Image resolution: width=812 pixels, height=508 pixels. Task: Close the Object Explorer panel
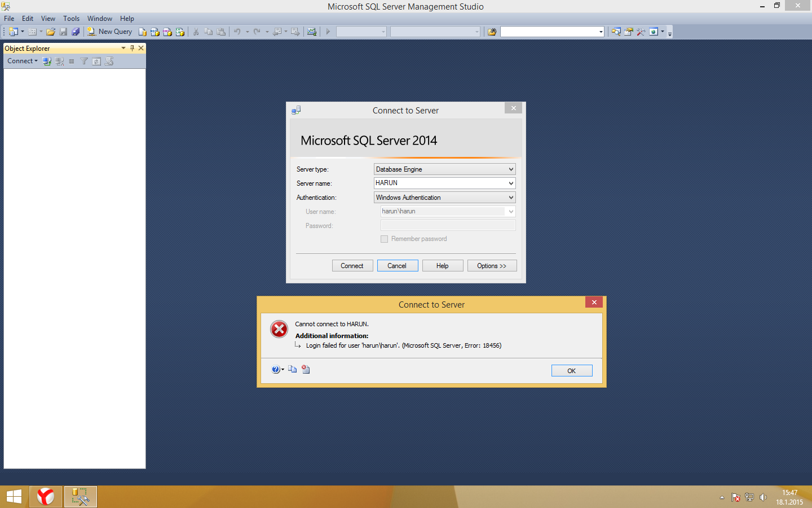pos(141,48)
